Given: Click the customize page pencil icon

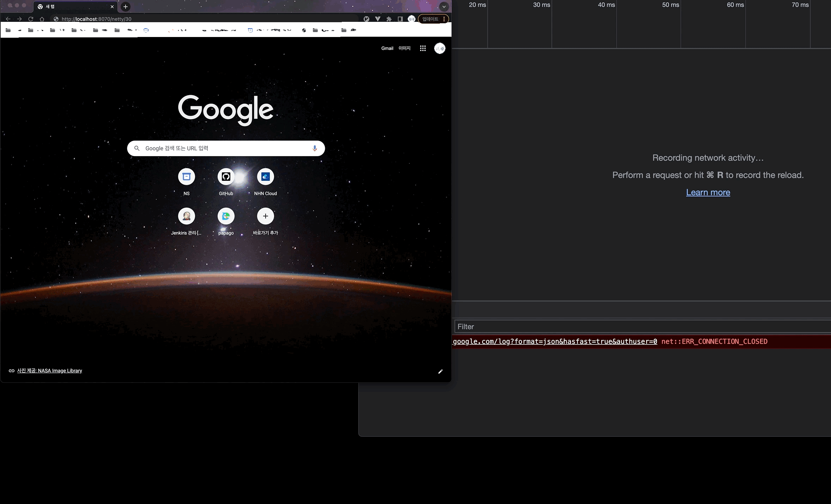Looking at the screenshot, I should click(440, 371).
